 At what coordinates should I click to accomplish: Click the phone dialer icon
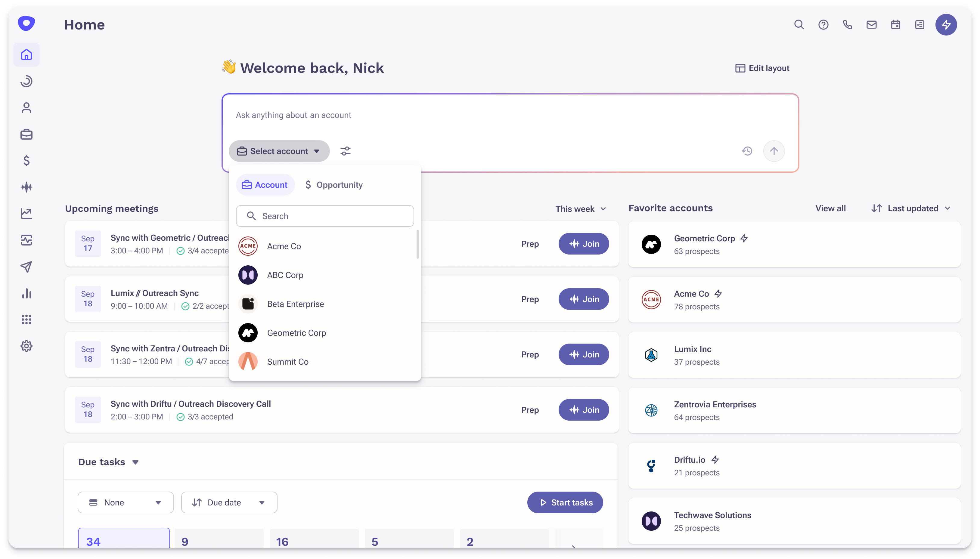tap(847, 25)
